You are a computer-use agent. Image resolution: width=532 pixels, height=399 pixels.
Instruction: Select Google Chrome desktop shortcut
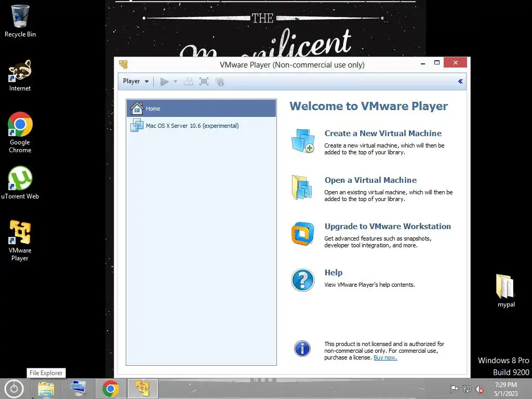[20, 132]
